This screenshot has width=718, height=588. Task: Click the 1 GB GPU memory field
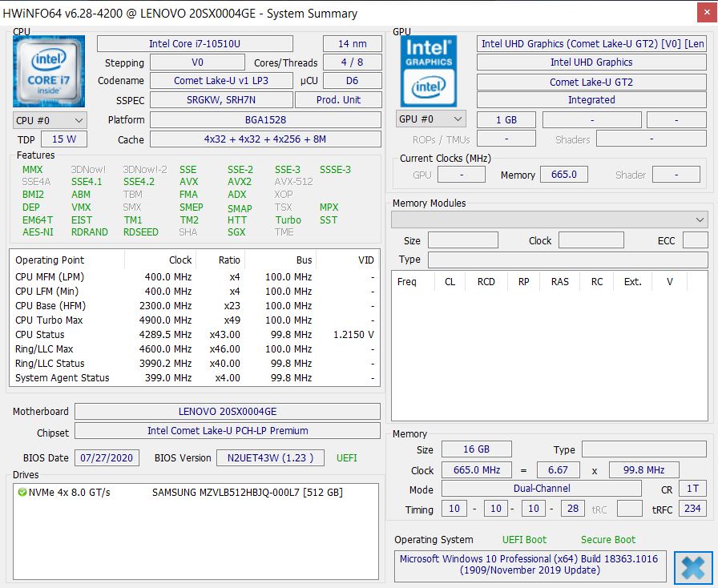click(506, 120)
